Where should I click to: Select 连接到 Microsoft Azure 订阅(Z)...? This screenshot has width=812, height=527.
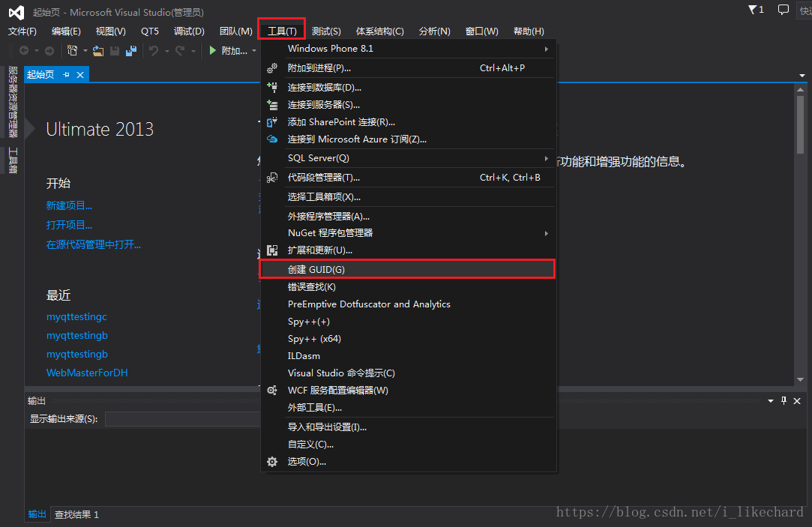point(409,139)
